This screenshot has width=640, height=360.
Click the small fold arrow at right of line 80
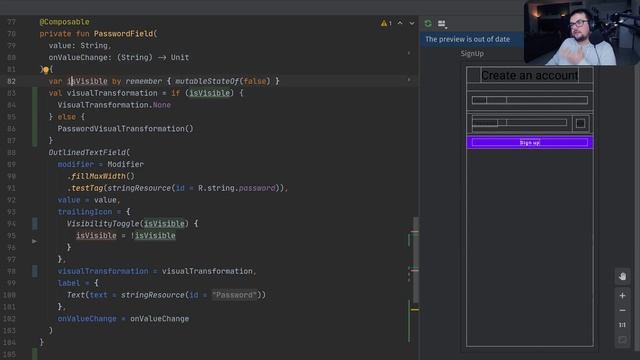409,53
